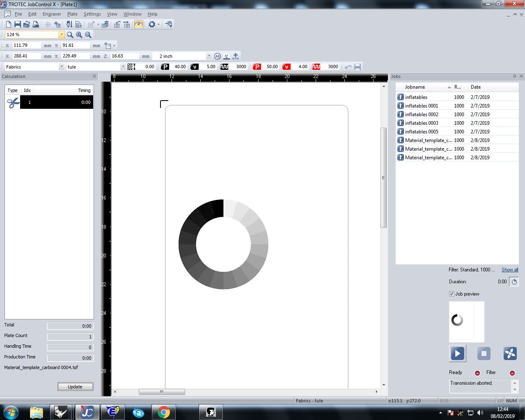Screen dimensions: 525x420
Task: Click the move-job-to-plate upload arrow icon
Action: coord(117,25)
